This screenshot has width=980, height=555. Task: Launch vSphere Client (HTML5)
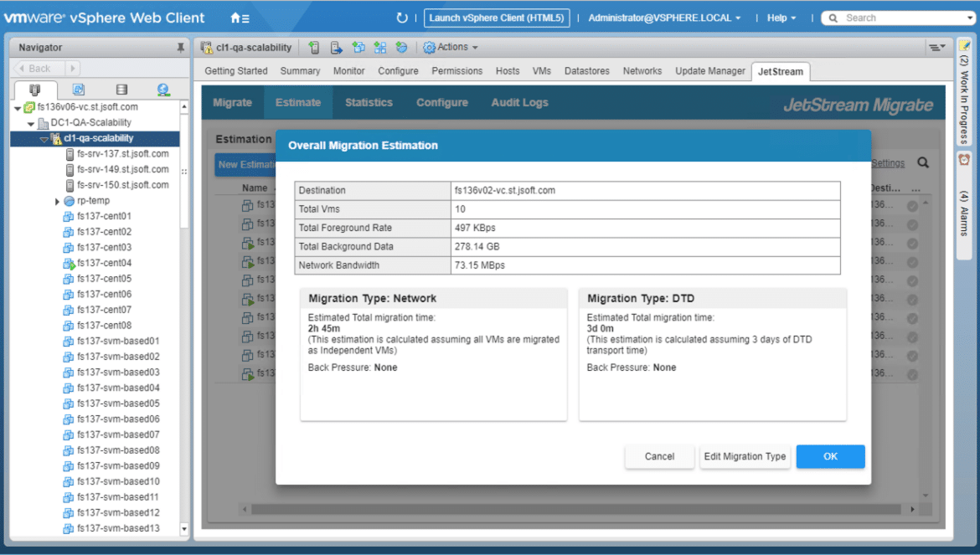pos(496,18)
